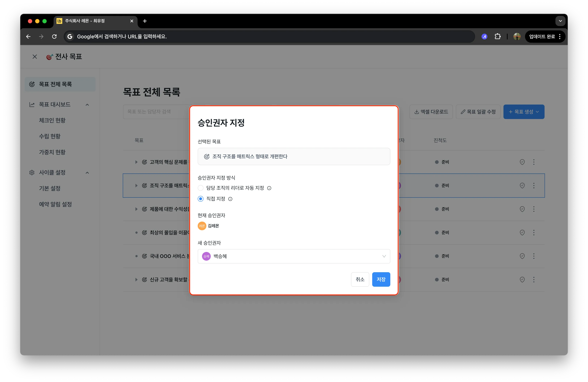Viewport: 588px width, 382px height.
Task: Open 예약 알림 설정 in sidebar
Action: (55, 204)
